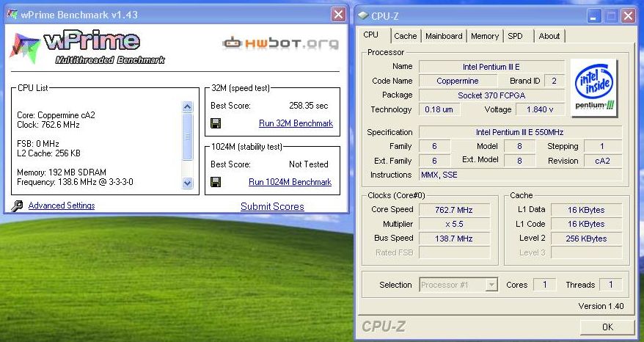Click the hwbot.org logo

pos(280,43)
